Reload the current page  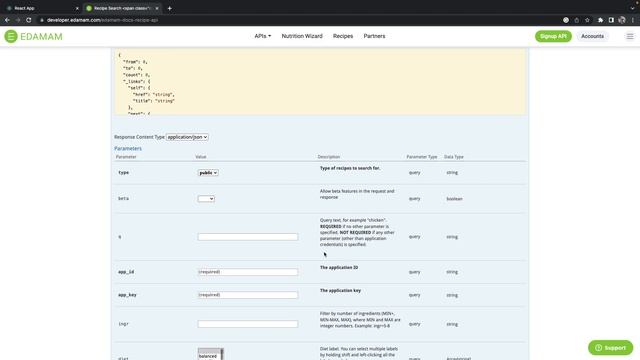point(29,20)
